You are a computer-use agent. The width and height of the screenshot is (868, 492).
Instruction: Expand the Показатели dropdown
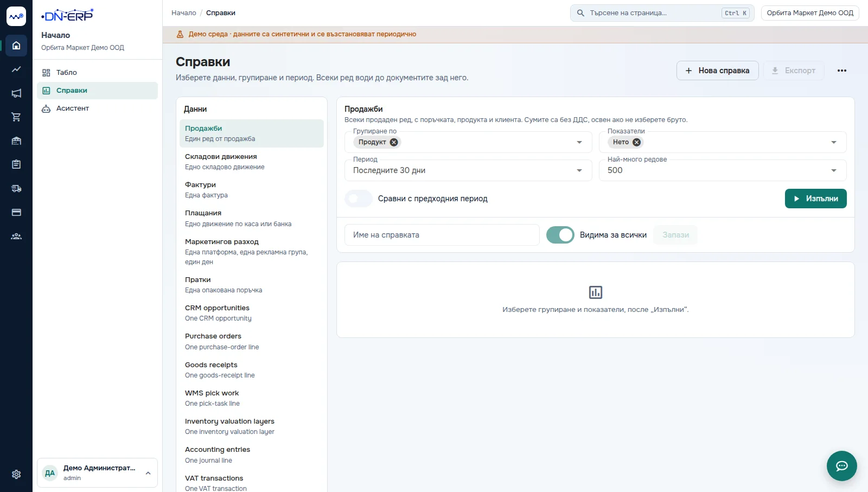(834, 142)
